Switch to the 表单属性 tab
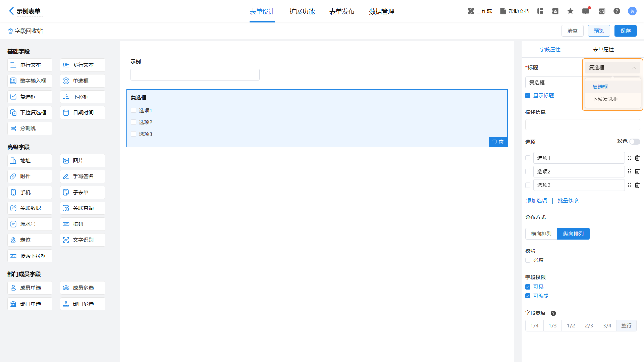 point(603,49)
